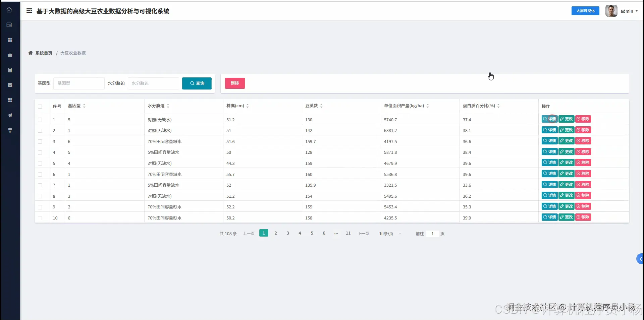Screen dimensions: 644x320
Task: Open the briefcase icon in the sidebar
Action: pyautogui.click(x=10, y=55)
